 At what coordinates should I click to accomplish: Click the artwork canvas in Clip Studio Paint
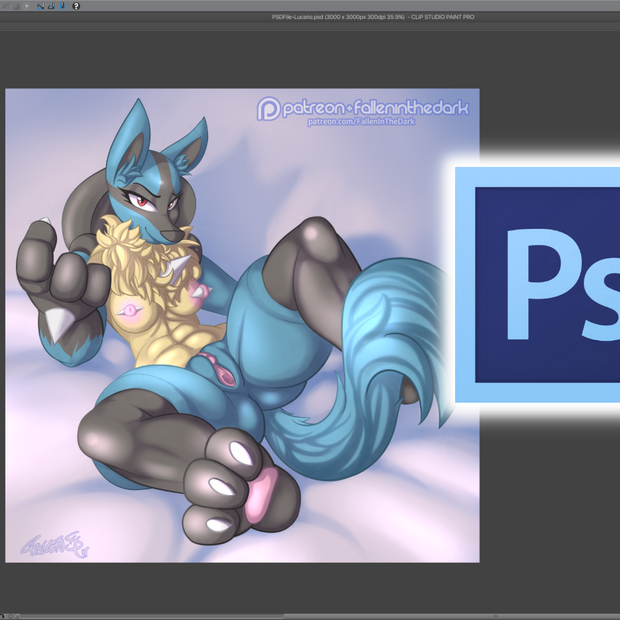click(242, 325)
